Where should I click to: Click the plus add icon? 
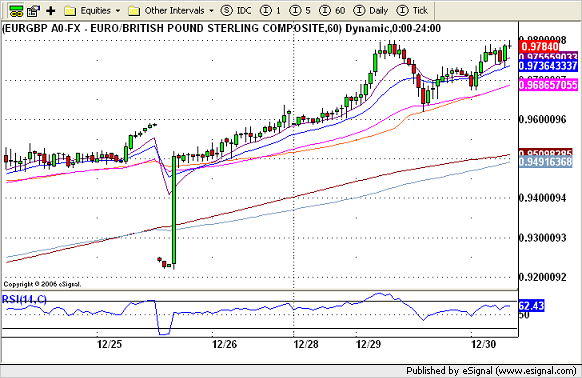pyautogui.click(x=51, y=11)
